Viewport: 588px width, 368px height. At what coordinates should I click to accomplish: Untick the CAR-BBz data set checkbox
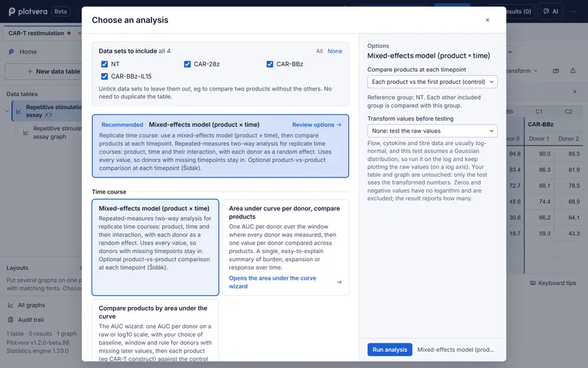click(x=270, y=64)
